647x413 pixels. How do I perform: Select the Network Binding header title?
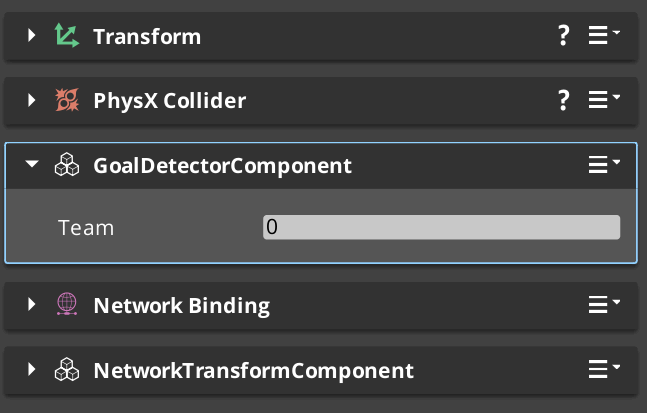click(182, 306)
